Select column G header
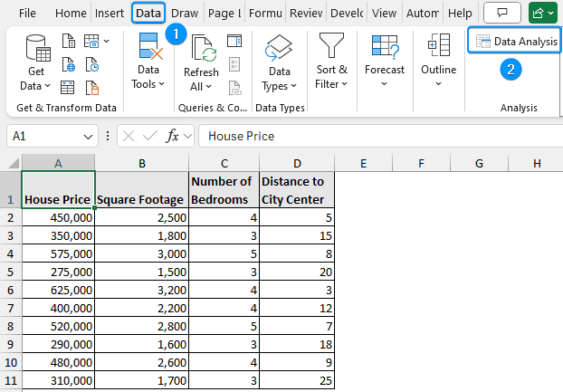The height and width of the screenshot is (392, 563). (x=479, y=163)
